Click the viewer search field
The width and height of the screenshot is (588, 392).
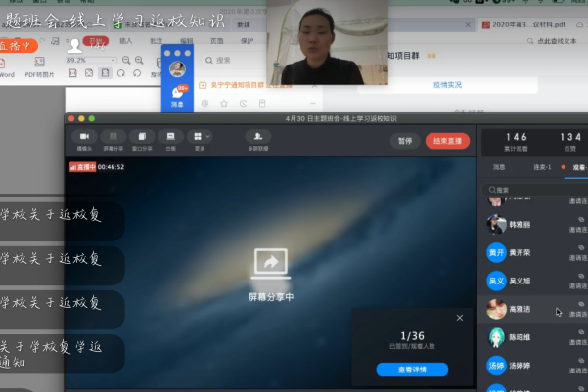[x=533, y=190]
